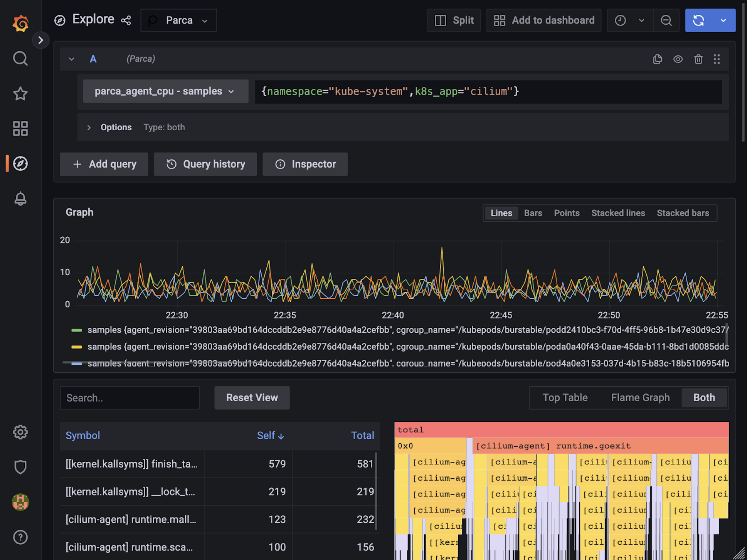Select the Points graph style

point(567,213)
